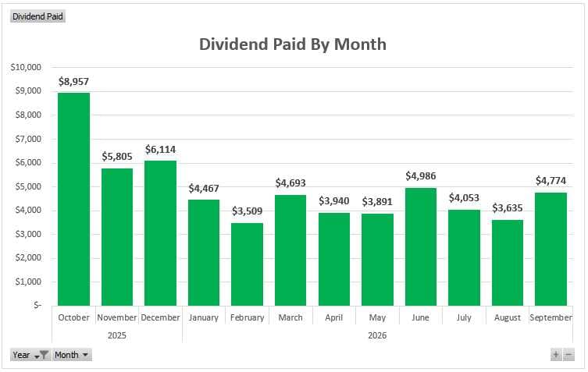Select the June bar
Image resolution: width=588 pixels, height=372 pixels.
[421, 247]
